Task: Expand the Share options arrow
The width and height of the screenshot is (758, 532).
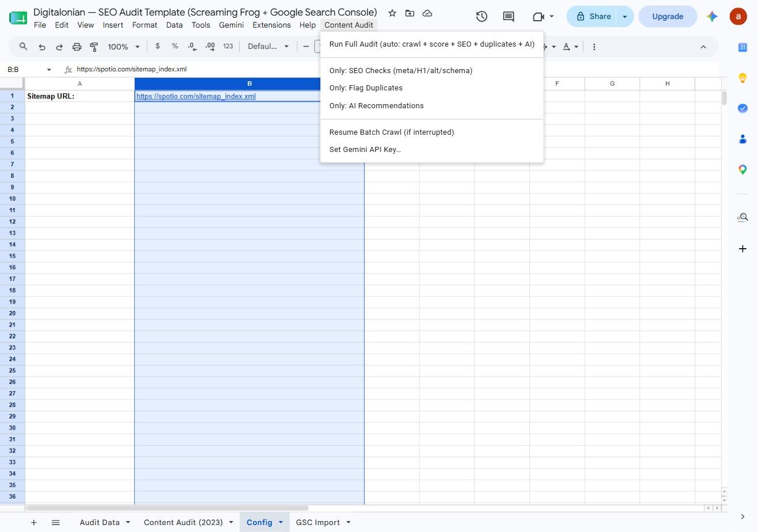Action: click(624, 17)
